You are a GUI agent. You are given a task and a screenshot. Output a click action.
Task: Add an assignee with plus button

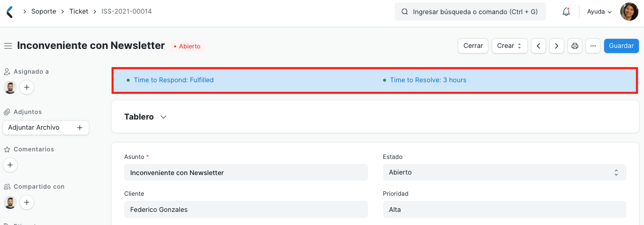pyautogui.click(x=27, y=87)
